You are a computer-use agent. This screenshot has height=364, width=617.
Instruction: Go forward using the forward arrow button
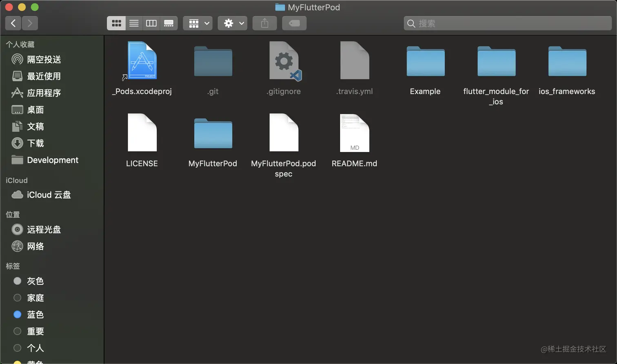[x=30, y=23]
